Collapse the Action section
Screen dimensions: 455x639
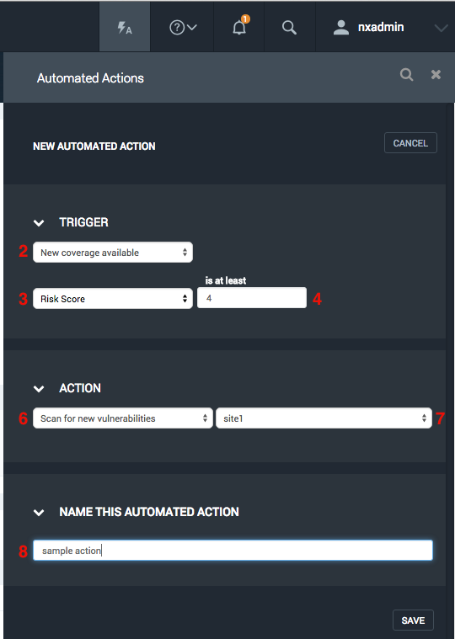click(39, 389)
